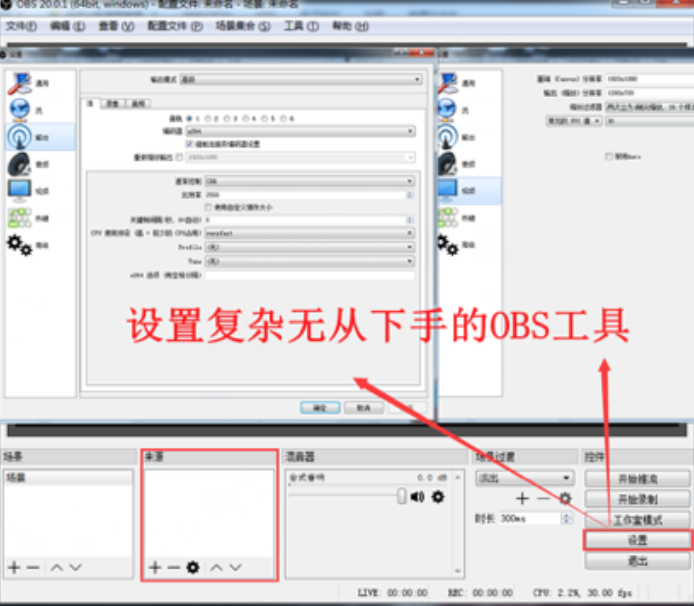The image size is (694, 606).
Task: Select the Output antenna icon in right settings window
Action: click(447, 137)
